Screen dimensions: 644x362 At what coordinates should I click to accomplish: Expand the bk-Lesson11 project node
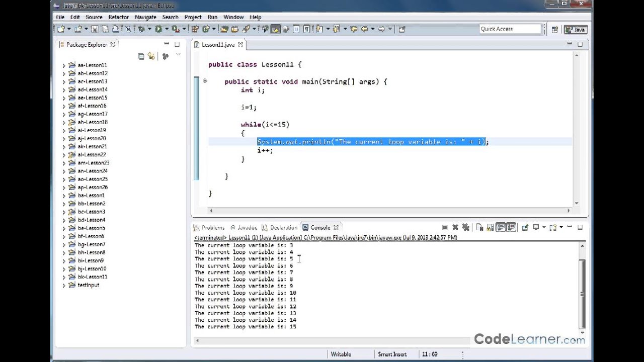click(x=64, y=277)
